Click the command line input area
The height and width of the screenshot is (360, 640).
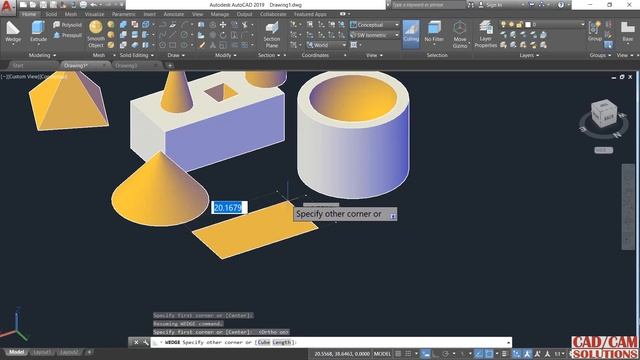tap(331, 342)
